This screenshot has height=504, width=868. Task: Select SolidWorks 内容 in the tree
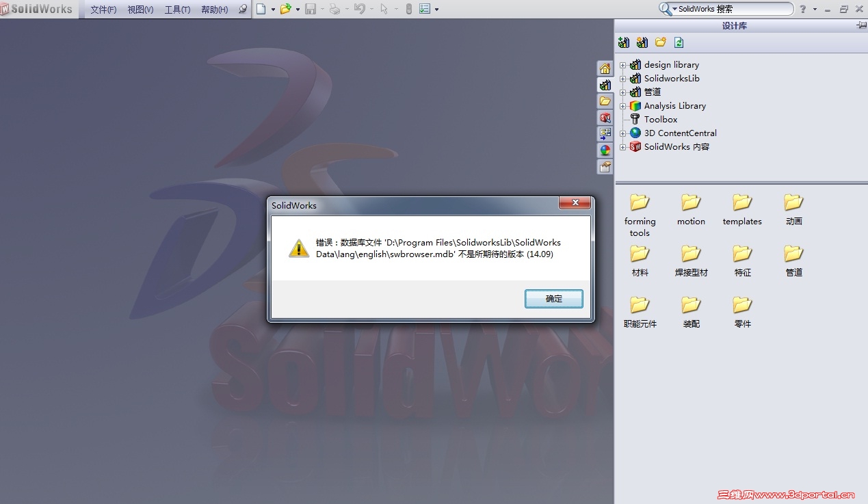pos(676,147)
